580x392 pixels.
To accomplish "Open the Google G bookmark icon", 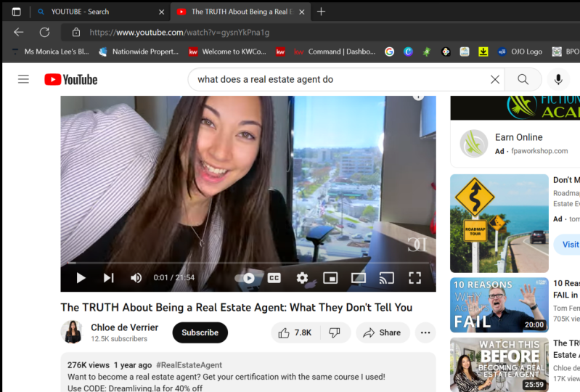I will pyautogui.click(x=389, y=52).
